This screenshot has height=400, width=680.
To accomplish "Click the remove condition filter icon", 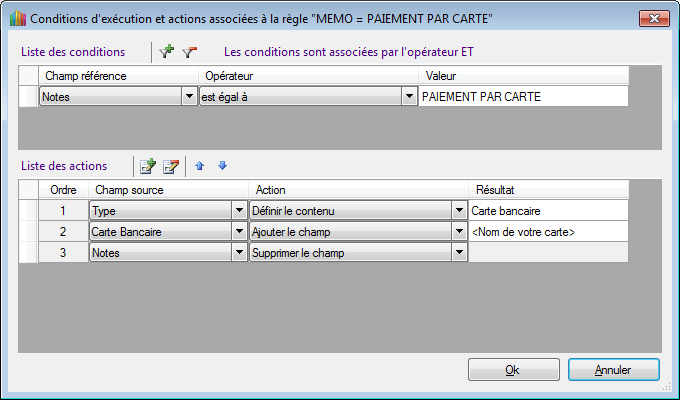I will [189, 51].
